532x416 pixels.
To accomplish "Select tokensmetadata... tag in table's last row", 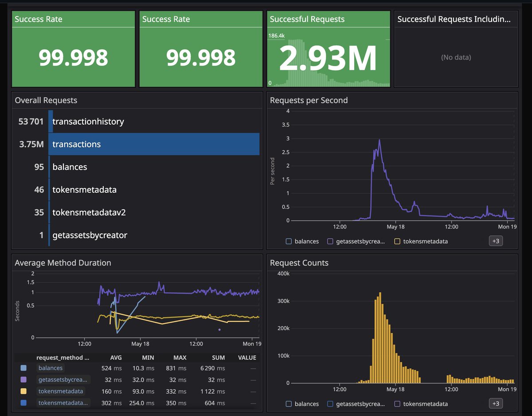I will click(63, 403).
